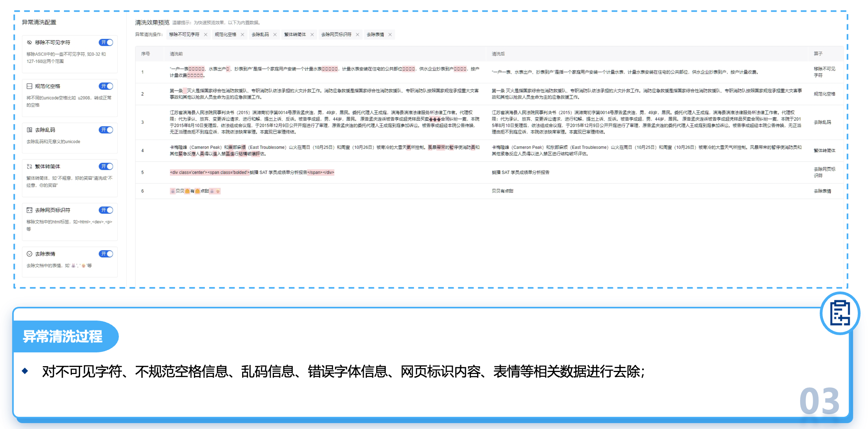Select the 去除表情 tag label
Image resolution: width=868 pixels, height=429 pixels.
tap(376, 35)
